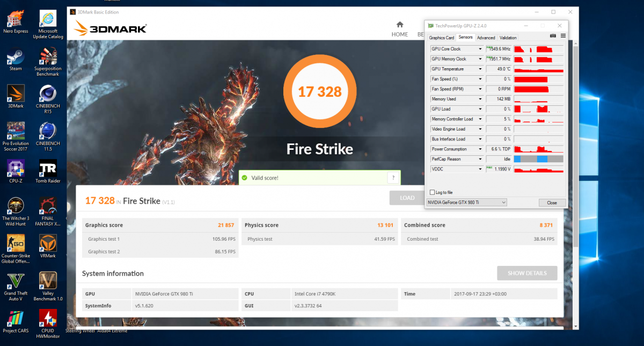The height and width of the screenshot is (346, 644).
Task: Click the GPU Temperature red history graph
Action: (538, 69)
